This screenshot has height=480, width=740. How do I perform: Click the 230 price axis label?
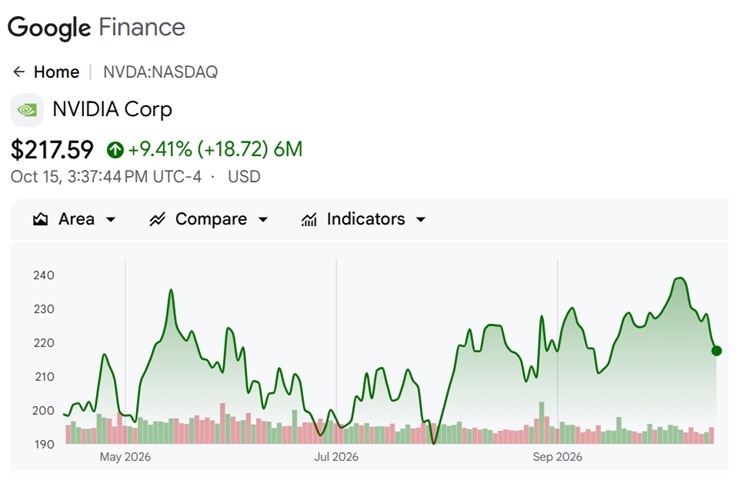pyautogui.click(x=43, y=309)
